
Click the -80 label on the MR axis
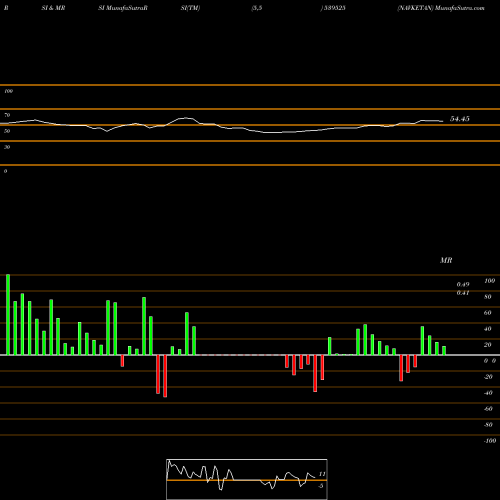click(x=488, y=425)
